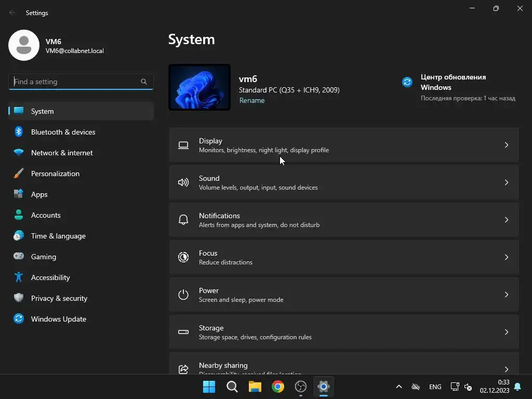Click the Windows Update sync icon in sidebar
The width and height of the screenshot is (532, 399).
click(x=19, y=318)
